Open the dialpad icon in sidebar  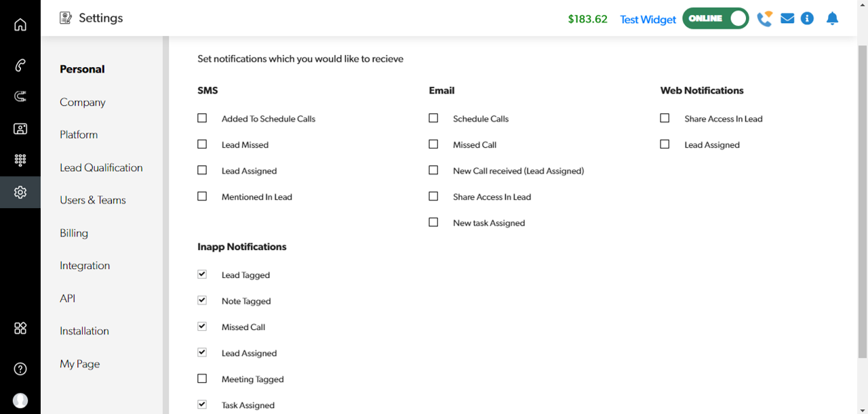[20, 160]
